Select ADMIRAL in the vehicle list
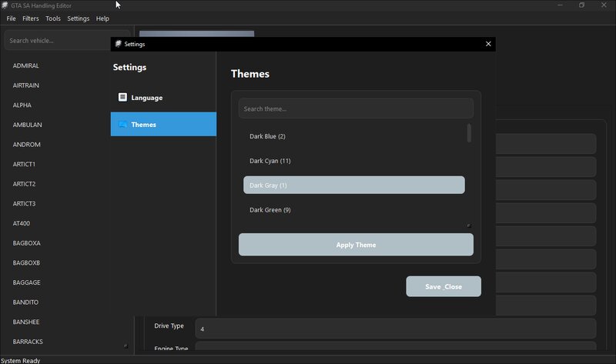 coord(26,65)
